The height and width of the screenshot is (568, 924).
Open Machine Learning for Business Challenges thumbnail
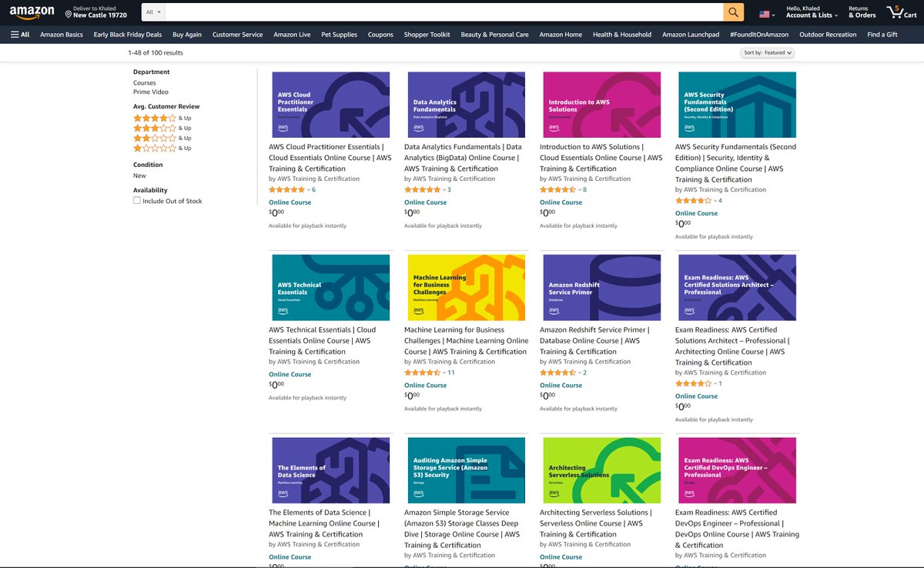click(467, 288)
